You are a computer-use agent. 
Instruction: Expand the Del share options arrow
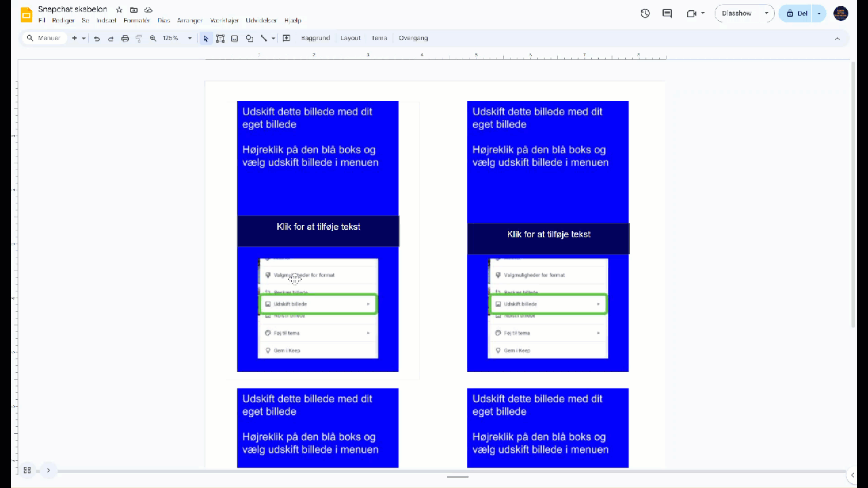pos(818,14)
